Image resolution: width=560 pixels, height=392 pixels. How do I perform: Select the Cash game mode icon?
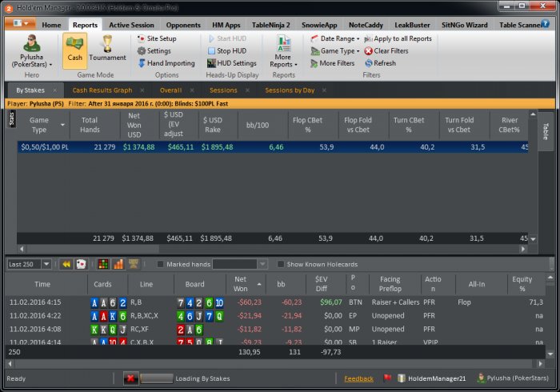click(74, 50)
